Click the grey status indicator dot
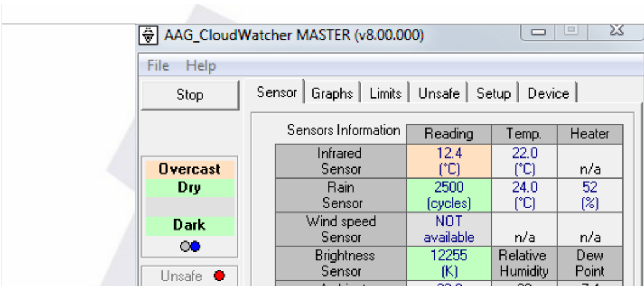Viewport: 644px width, 286px height. pos(185,246)
